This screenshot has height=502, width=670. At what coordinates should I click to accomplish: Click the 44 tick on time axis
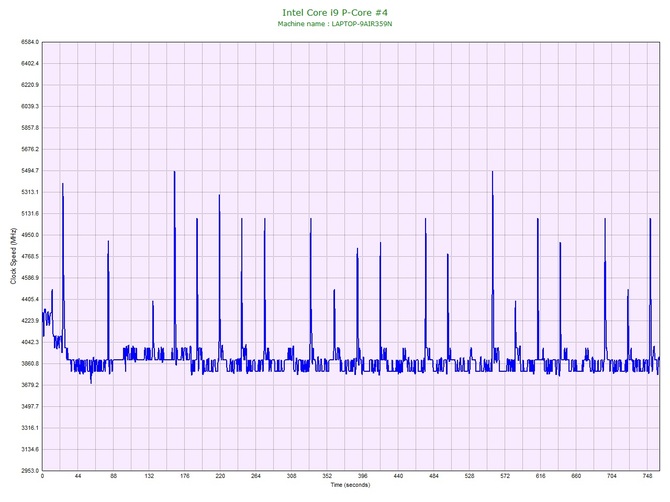click(x=78, y=476)
